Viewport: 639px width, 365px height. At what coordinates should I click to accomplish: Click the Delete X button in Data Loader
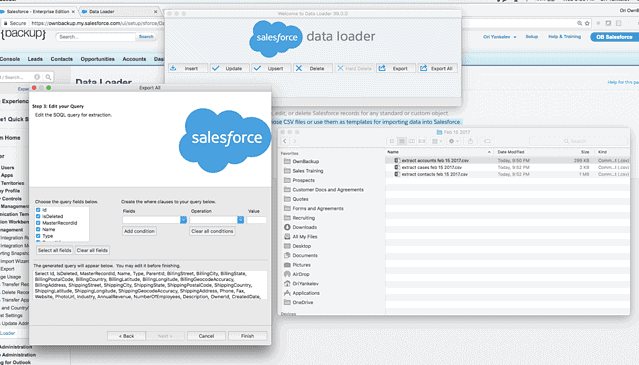tap(313, 68)
